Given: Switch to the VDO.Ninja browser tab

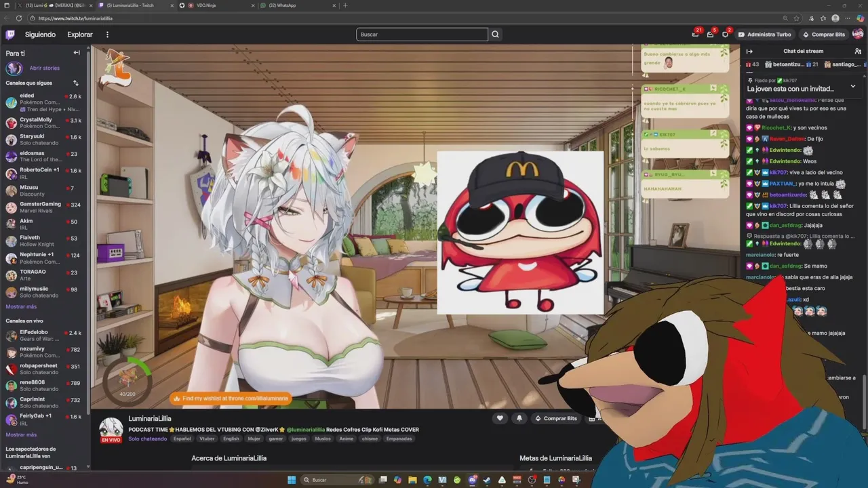Looking at the screenshot, I should point(216,5).
